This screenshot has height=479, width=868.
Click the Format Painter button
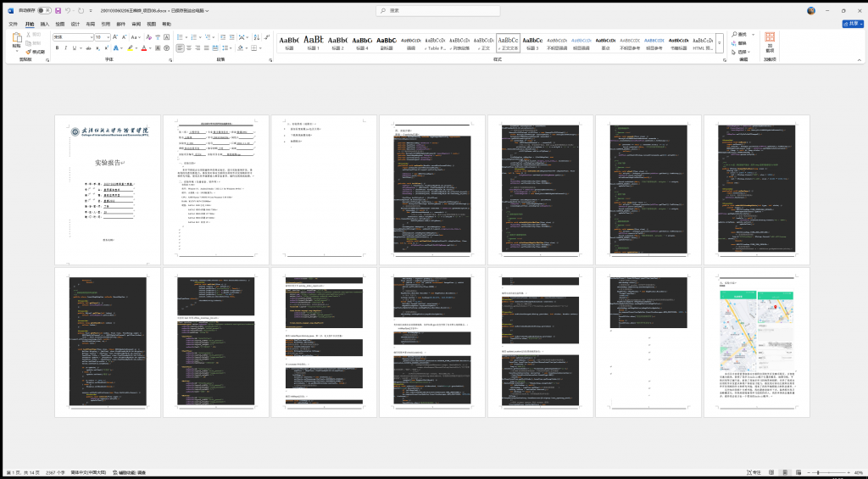coord(36,52)
